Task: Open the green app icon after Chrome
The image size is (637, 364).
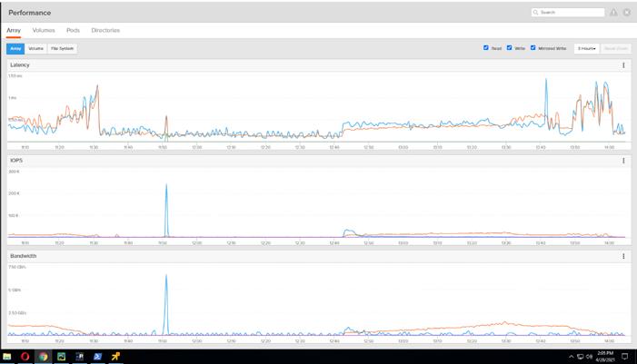Action: click(62, 357)
